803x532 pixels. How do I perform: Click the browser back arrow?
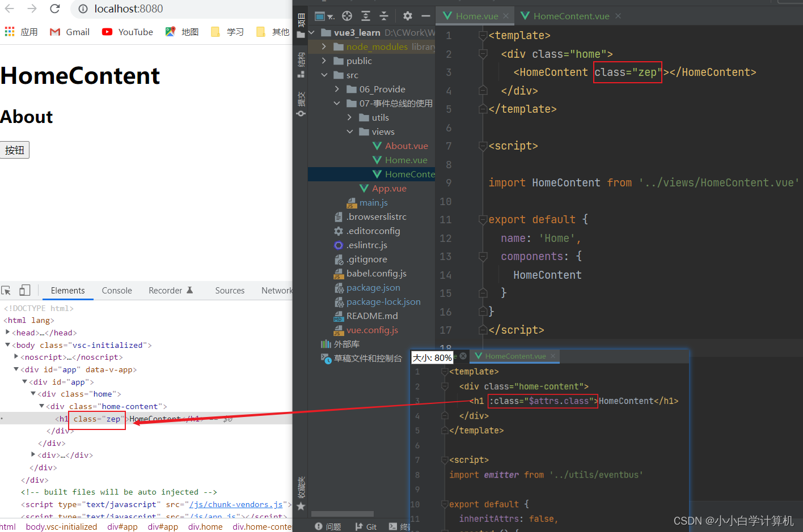pos(10,8)
